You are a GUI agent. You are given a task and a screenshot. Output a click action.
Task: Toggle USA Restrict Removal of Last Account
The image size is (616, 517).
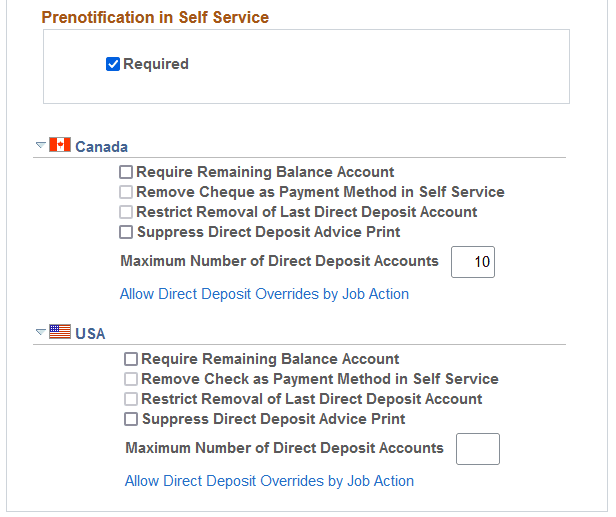coord(131,399)
